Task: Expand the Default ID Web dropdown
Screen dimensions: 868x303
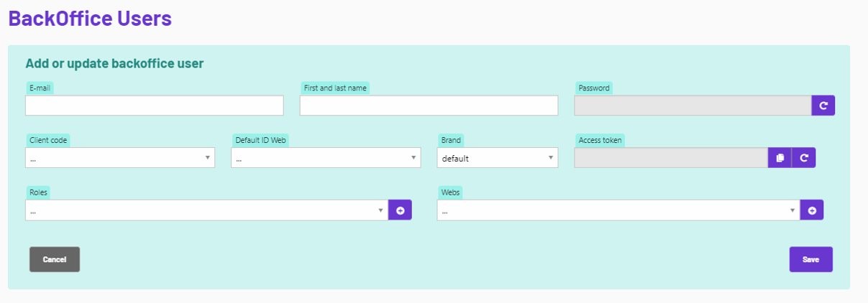Action: click(x=326, y=158)
